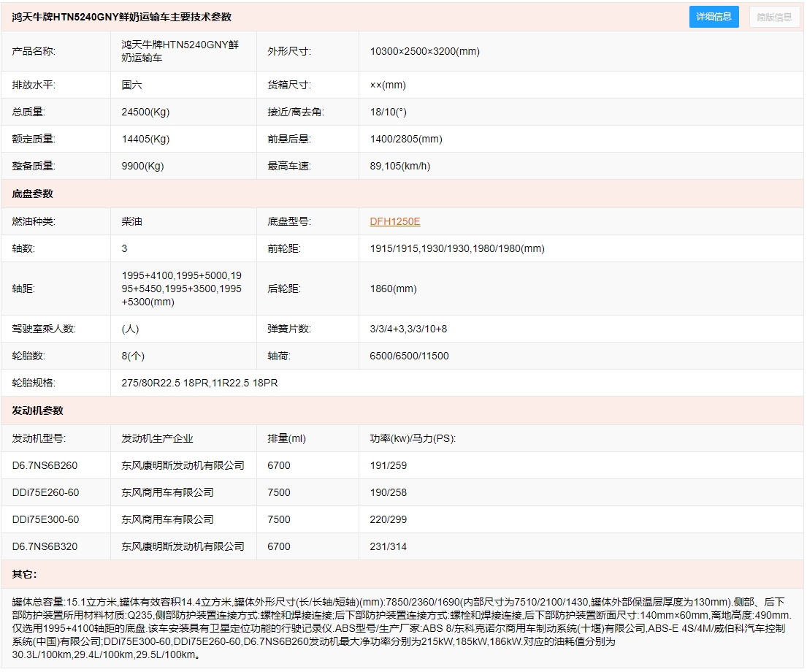Screen dimensions: 807x672
Task: Open the DFH1250E chassis model link
Action: point(395,221)
